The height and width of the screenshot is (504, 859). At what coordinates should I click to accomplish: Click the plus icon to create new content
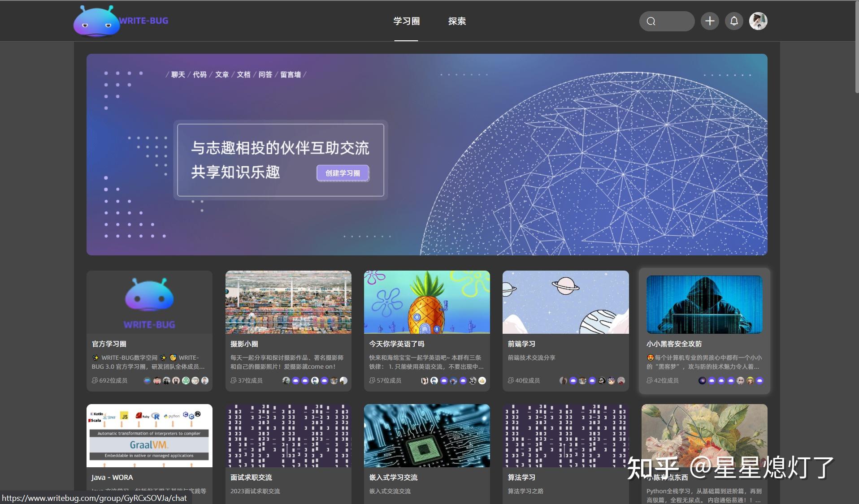[710, 21]
